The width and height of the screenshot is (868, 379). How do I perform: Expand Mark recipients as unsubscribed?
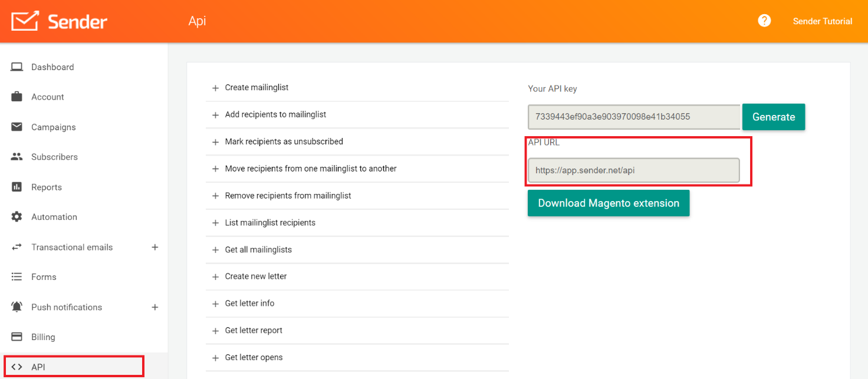coord(357,141)
